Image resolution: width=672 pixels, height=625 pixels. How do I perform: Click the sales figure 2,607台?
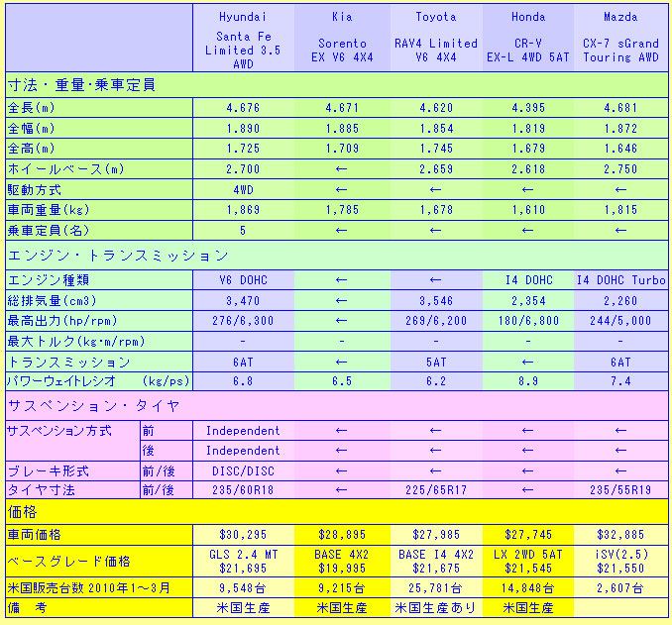click(x=620, y=588)
